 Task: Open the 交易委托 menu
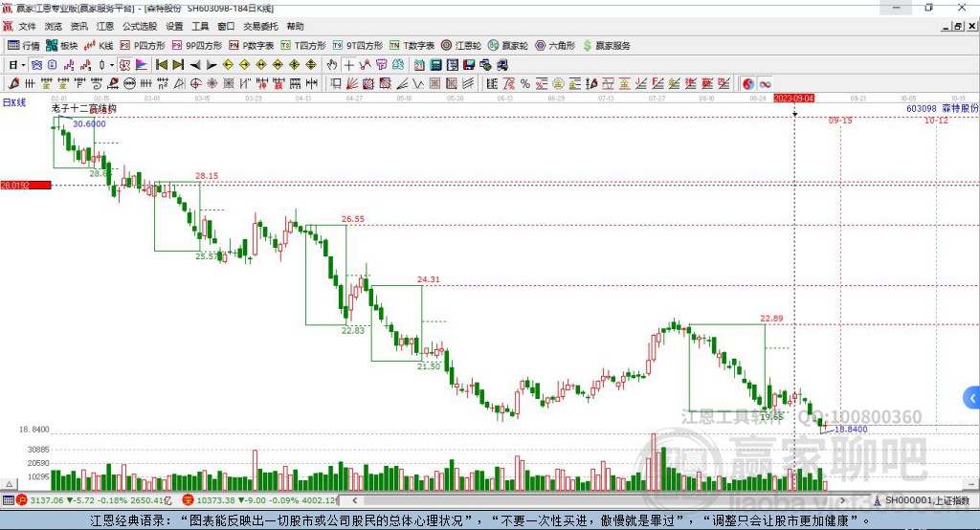pyautogui.click(x=260, y=26)
